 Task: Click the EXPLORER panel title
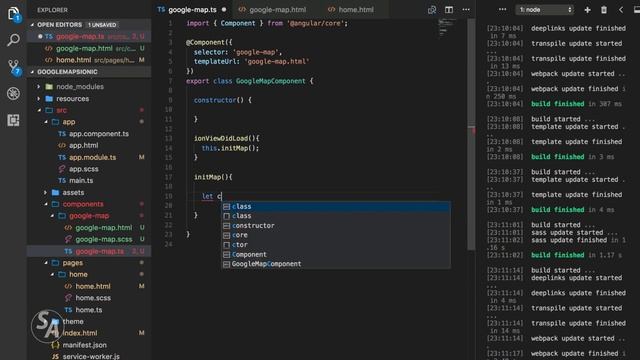click(x=53, y=10)
